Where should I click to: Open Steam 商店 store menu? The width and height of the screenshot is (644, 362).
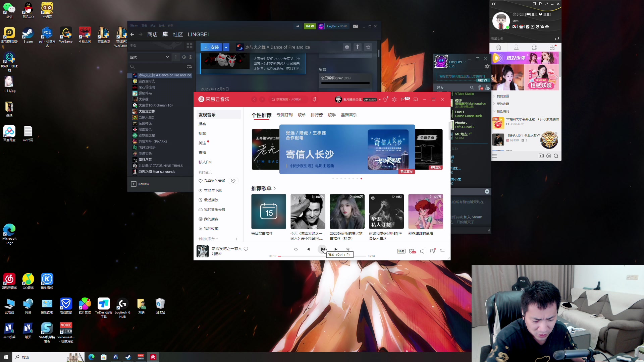pos(152,35)
